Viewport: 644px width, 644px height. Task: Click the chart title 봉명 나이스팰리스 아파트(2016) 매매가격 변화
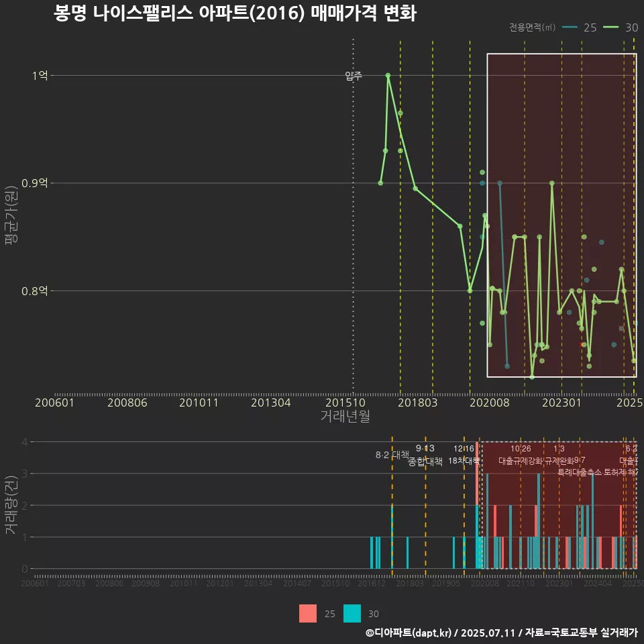point(235,13)
